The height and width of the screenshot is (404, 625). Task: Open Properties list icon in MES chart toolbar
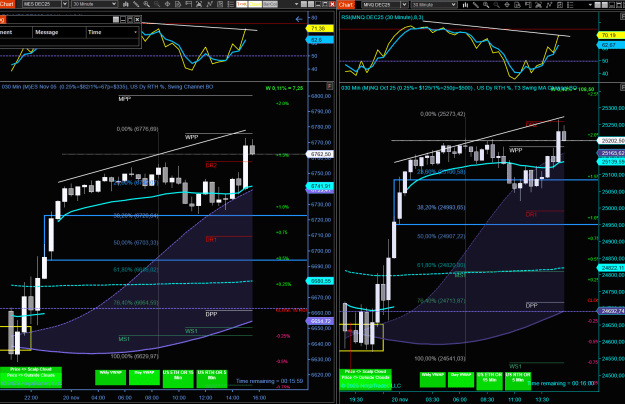tap(230, 4)
